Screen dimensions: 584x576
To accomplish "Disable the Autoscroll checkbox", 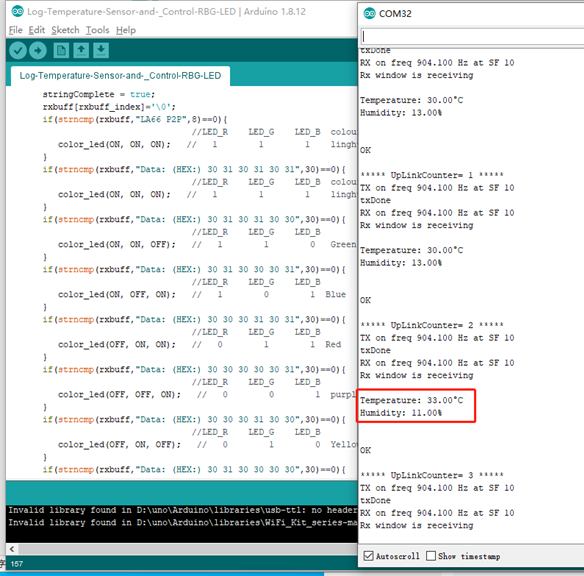I will [368, 556].
